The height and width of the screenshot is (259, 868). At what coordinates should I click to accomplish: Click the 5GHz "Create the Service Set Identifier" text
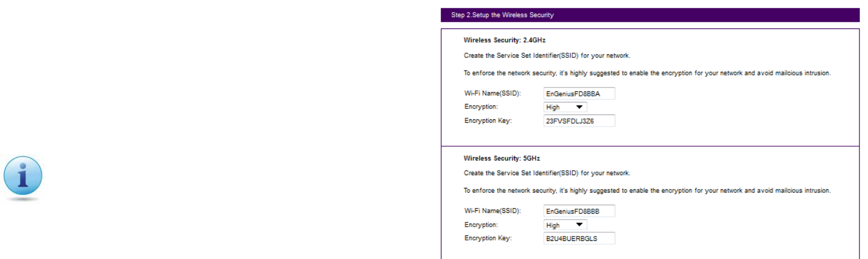coord(547,173)
